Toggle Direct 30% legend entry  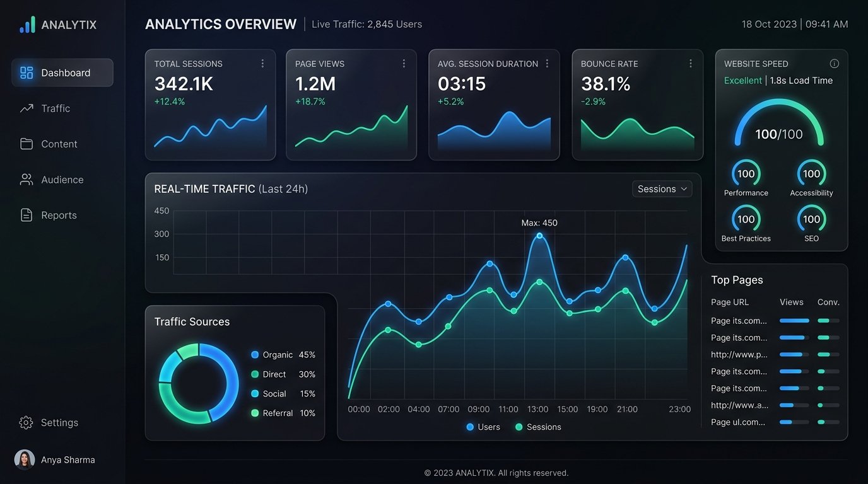[x=283, y=374]
